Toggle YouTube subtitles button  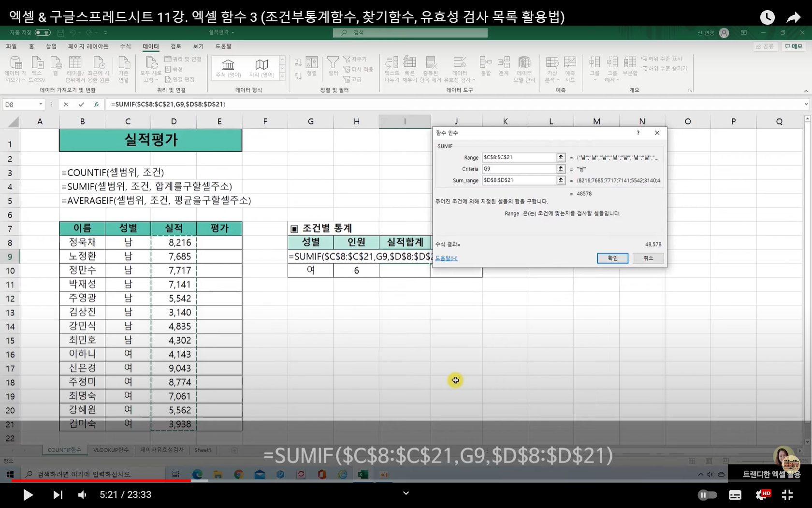pos(735,495)
